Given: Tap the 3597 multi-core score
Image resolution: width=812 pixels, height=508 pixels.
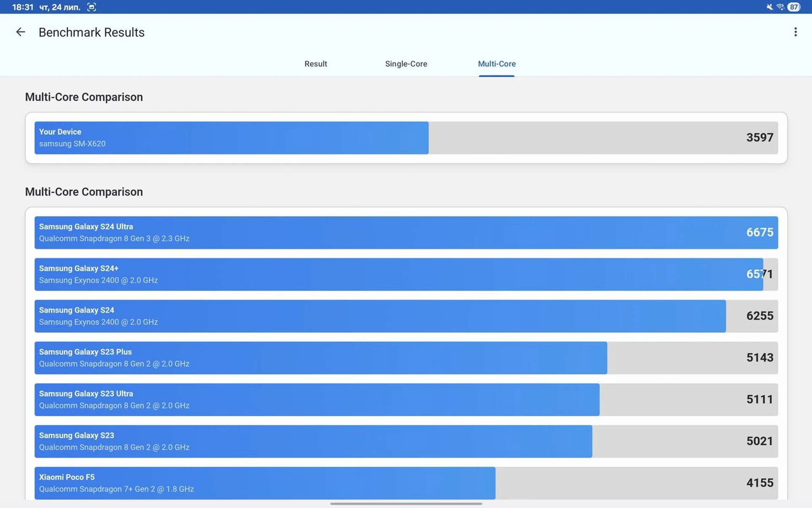Looking at the screenshot, I should pos(759,137).
